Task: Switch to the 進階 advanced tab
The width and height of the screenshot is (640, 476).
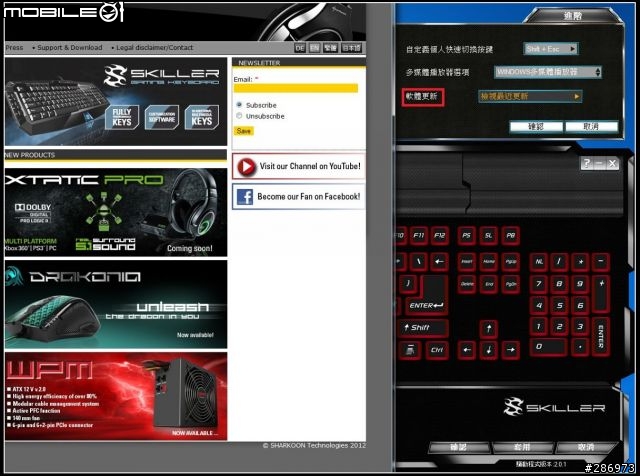Action: [x=573, y=16]
